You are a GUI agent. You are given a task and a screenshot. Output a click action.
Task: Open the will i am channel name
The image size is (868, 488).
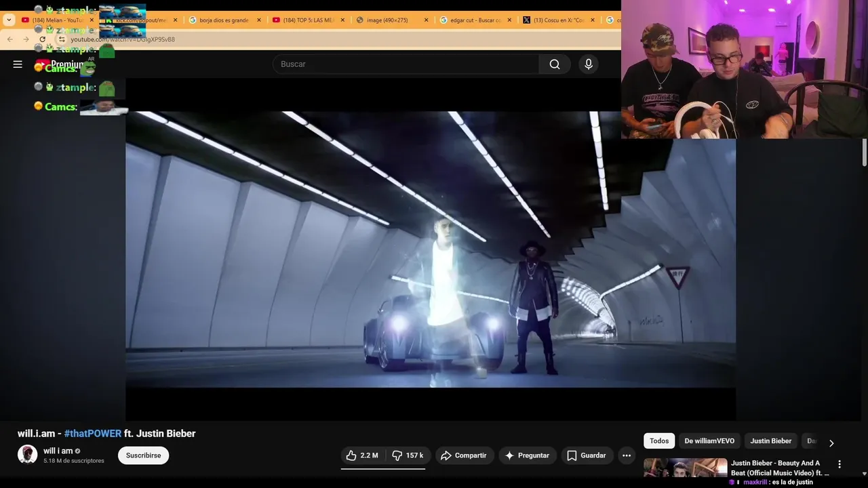tap(58, 451)
